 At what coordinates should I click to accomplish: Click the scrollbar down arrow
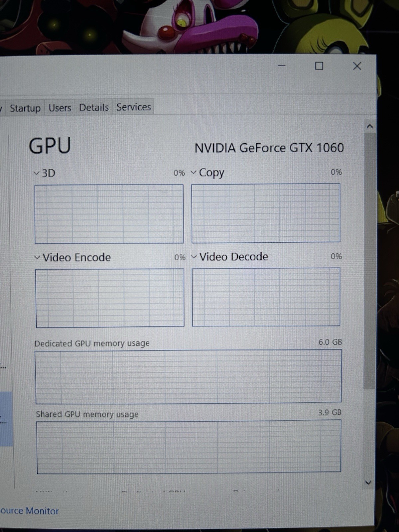click(368, 482)
